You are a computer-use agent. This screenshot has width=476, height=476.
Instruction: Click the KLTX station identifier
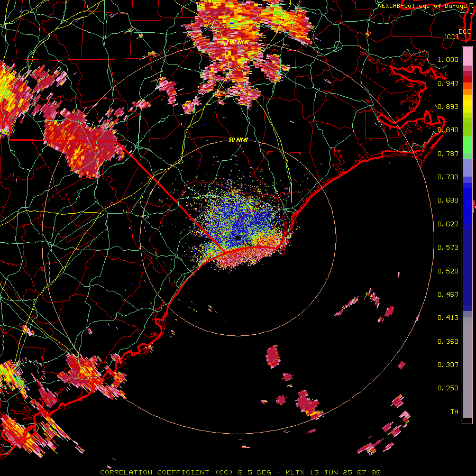(x=296, y=472)
